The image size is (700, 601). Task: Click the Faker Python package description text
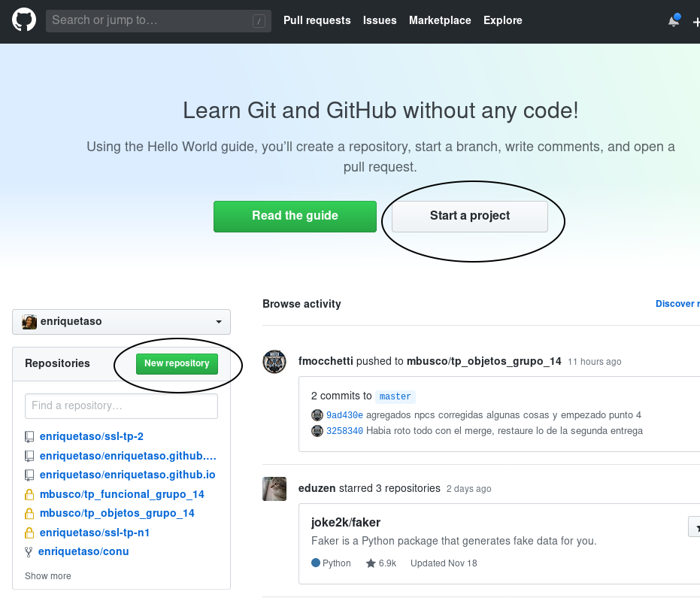pyautogui.click(x=453, y=541)
